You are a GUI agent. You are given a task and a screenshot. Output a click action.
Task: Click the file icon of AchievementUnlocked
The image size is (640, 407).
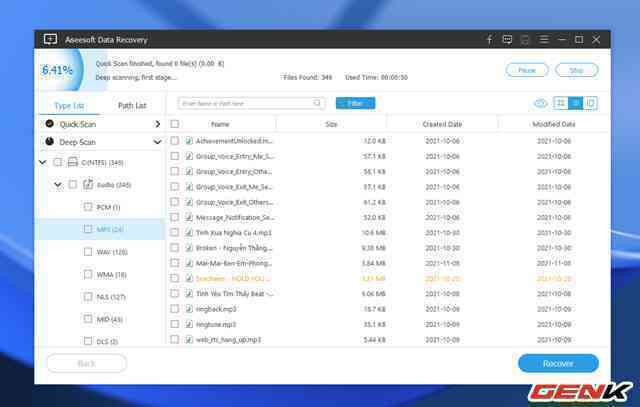[x=189, y=141]
